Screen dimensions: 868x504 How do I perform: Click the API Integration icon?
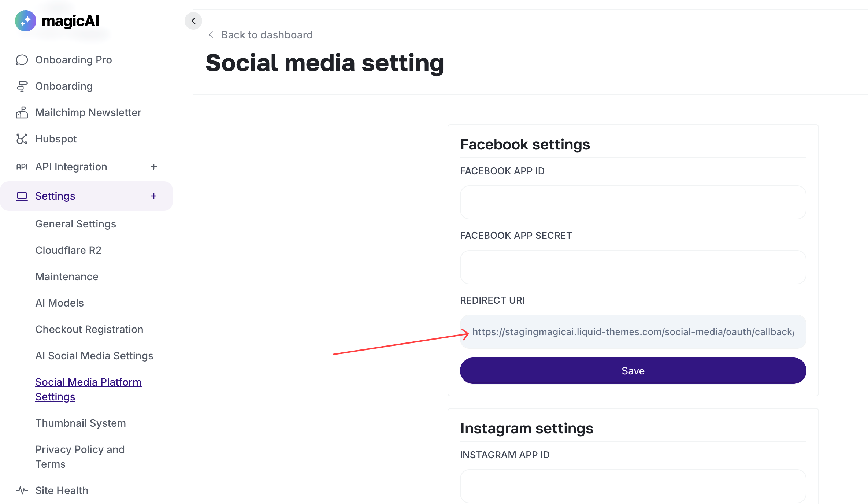point(22,167)
